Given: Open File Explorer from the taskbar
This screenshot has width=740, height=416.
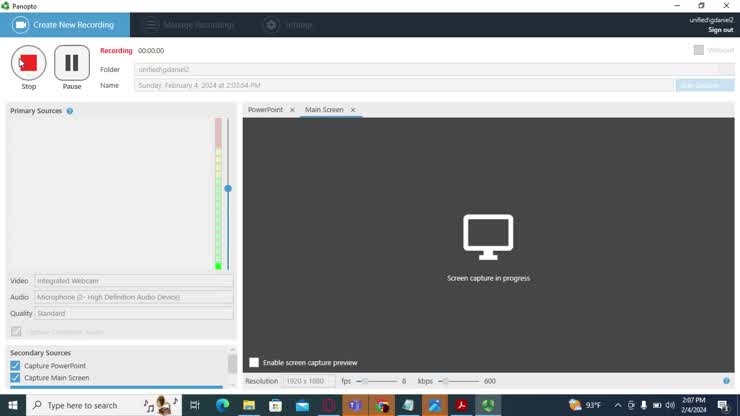Looking at the screenshot, I should (249, 405).
